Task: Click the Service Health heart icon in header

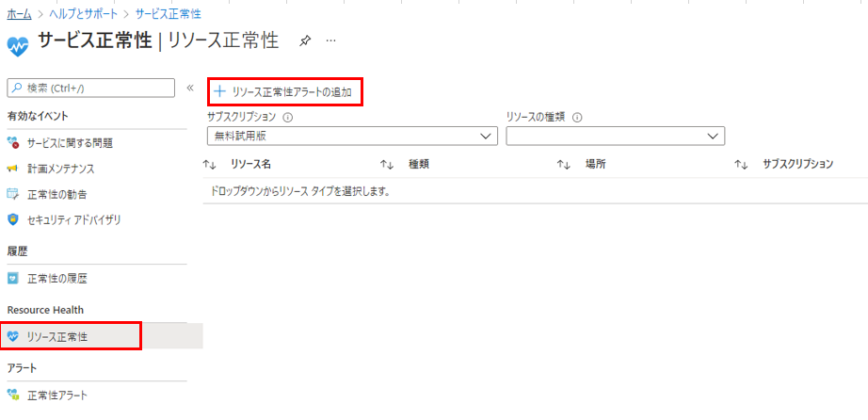Action: point(19,46)
